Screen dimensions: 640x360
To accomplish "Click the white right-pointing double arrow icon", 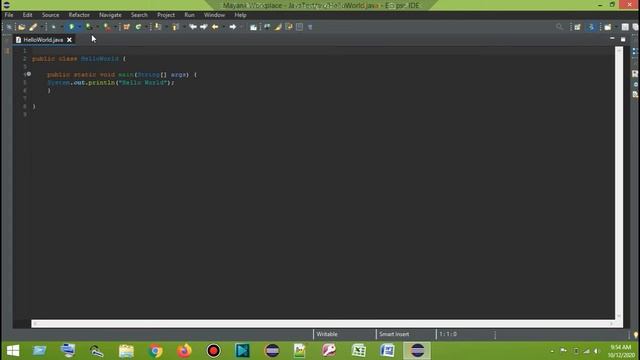I will coord(203,27).
